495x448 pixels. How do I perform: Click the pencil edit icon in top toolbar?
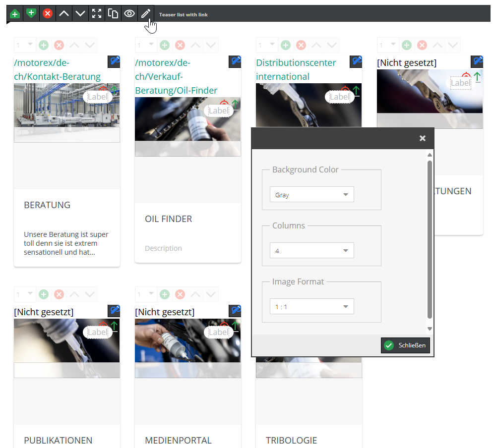(145, 14)
